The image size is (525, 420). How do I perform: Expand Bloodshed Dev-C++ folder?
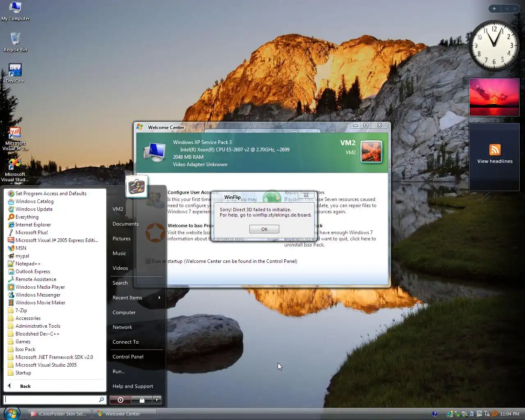[x=37, y=334]
